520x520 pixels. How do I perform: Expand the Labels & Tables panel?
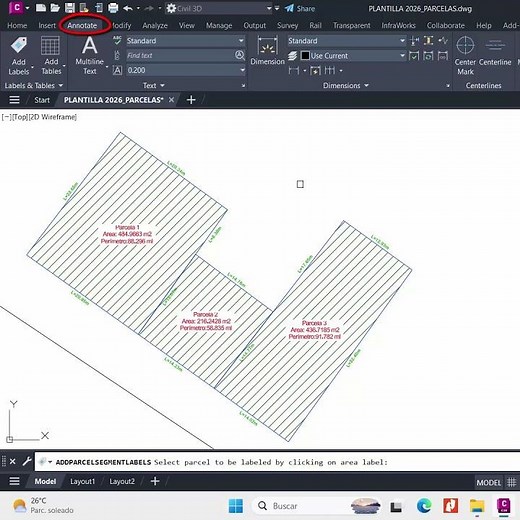pyautogui.click(x=33, y=86)
